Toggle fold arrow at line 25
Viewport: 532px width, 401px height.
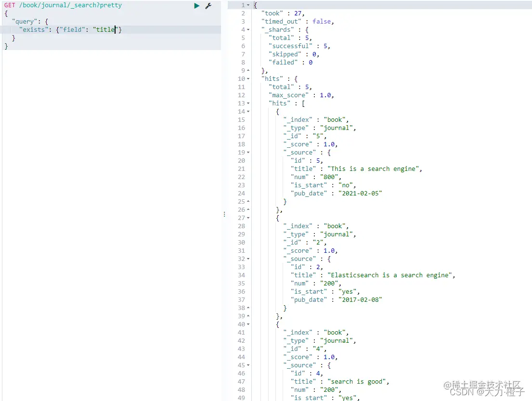248,202
